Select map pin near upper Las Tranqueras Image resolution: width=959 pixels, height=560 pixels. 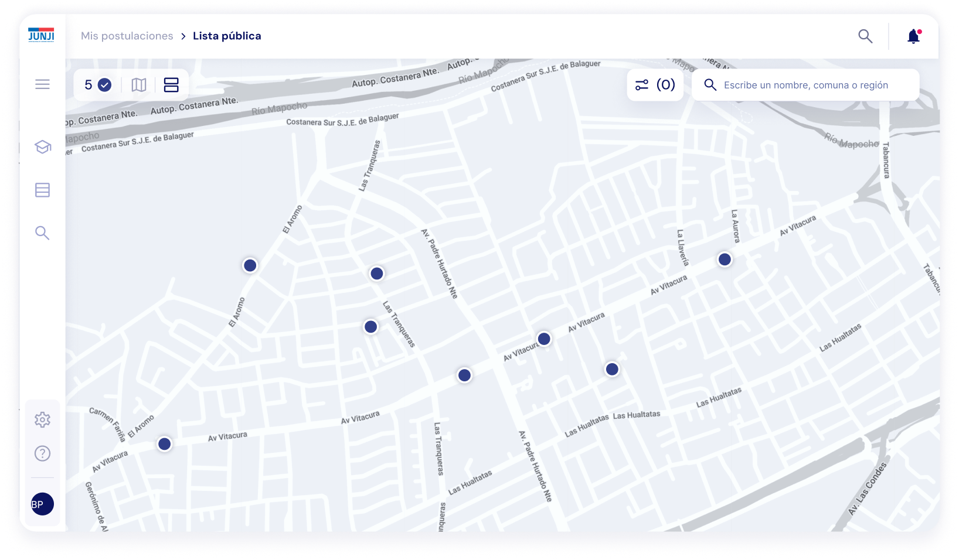(x=377, y=274)
